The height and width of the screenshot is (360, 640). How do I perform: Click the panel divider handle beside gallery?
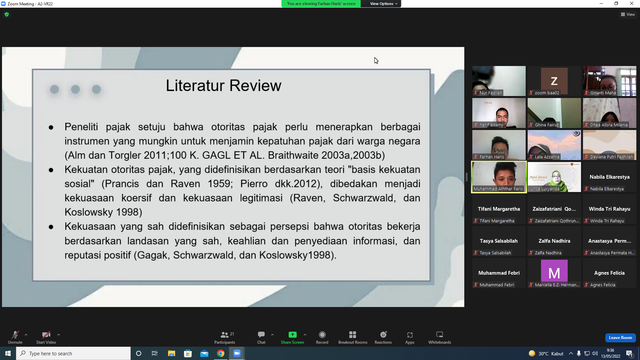coord(467,177)
